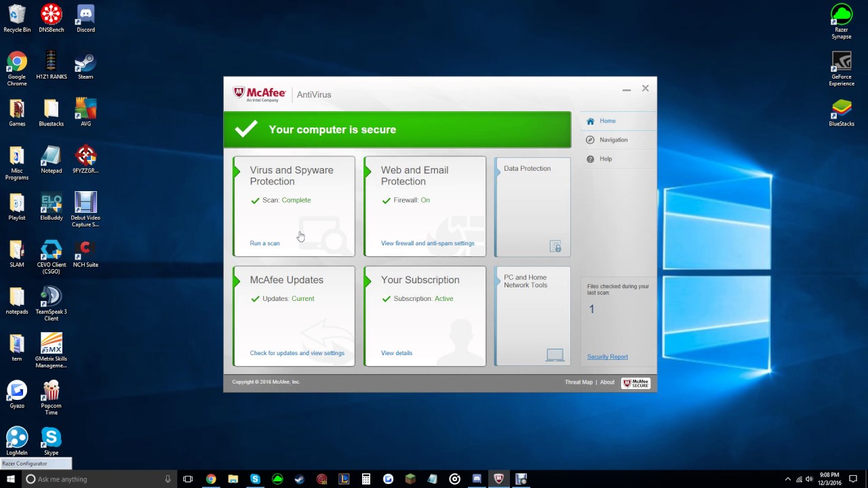868x488 pixels.
Task: Open the Virus and Spyware Protection tile
Action: (x=294, y=207)
